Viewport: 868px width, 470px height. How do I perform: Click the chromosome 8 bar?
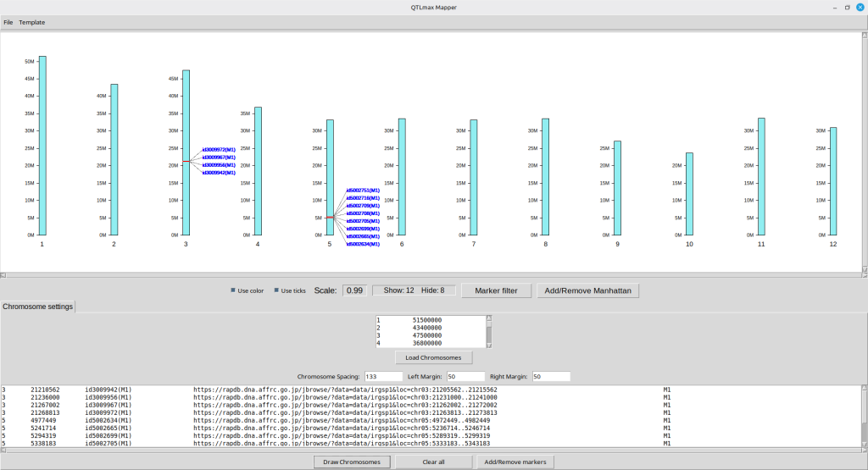(546, 176)
